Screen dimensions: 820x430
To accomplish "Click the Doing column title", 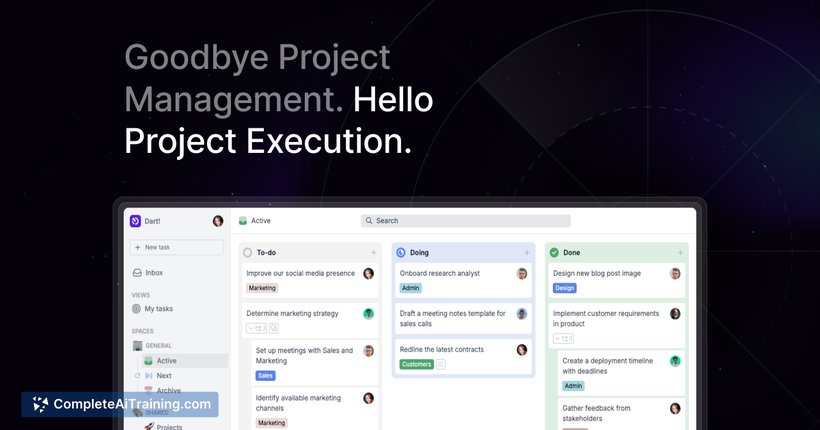I will 419,253.
